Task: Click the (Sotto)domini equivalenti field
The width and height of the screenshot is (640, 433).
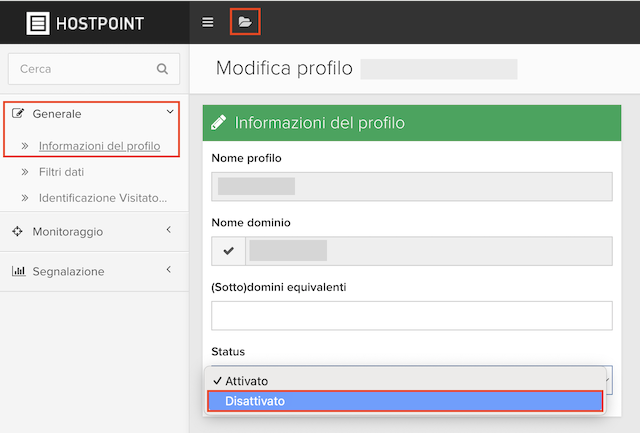Action: [412, 315]
